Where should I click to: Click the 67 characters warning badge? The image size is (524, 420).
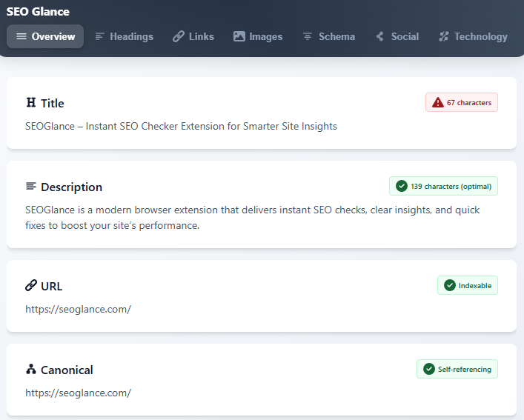tap(462, 102)
